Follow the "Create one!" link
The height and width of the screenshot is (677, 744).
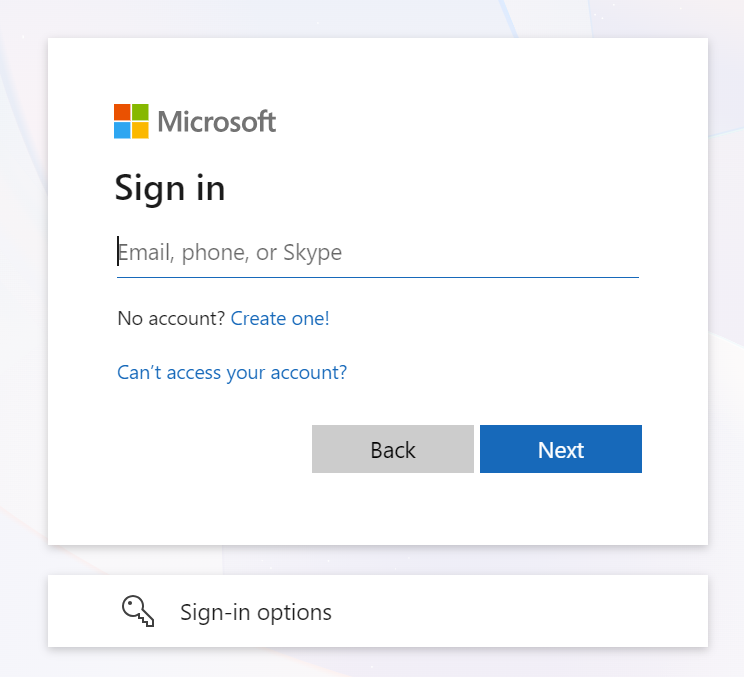pyautogui.click(x=280, y=318)
